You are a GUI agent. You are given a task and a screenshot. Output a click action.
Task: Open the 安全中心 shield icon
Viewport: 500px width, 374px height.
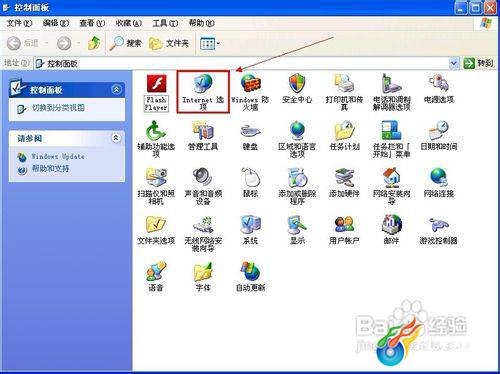point(297,89)
